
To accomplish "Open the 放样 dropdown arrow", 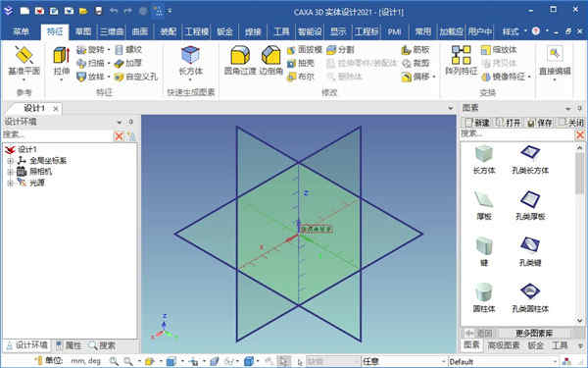I will click(x=109, y=77).
